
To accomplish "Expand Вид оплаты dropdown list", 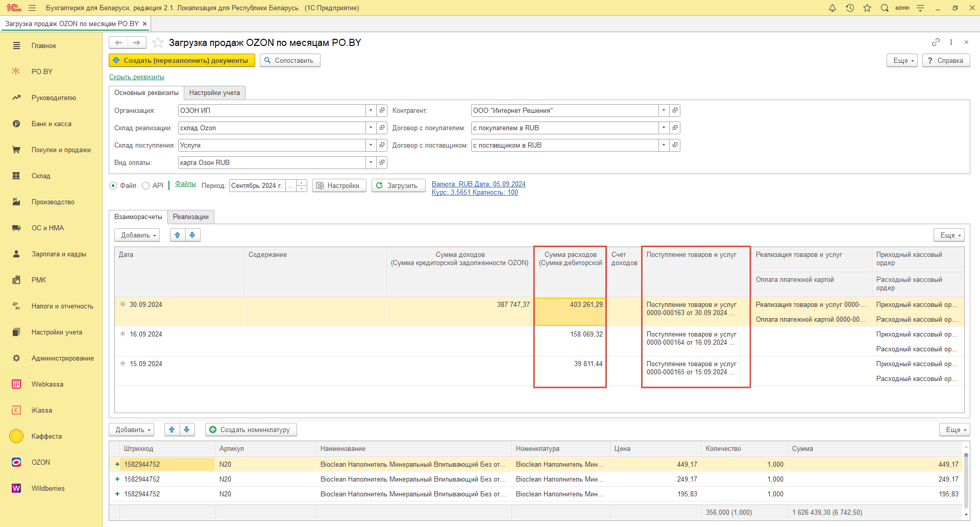I will pos(371,162).
